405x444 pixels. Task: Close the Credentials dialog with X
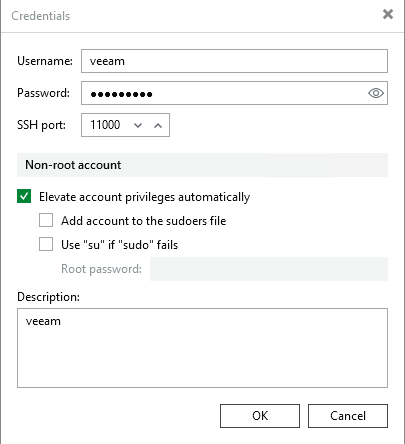(x=388, y=14)
